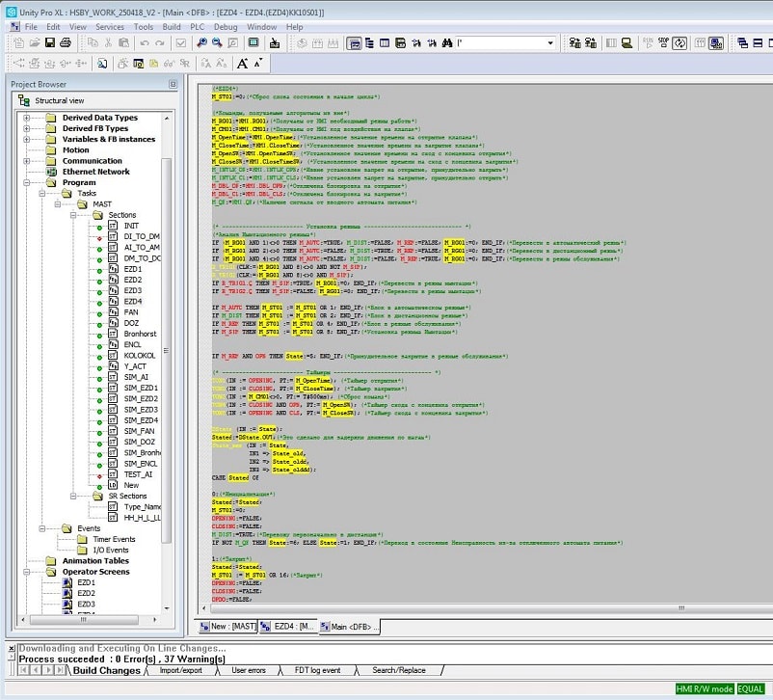Click the Zoom in magnifier icon
This screenshot has width=773, height=700.
[201, 43]
